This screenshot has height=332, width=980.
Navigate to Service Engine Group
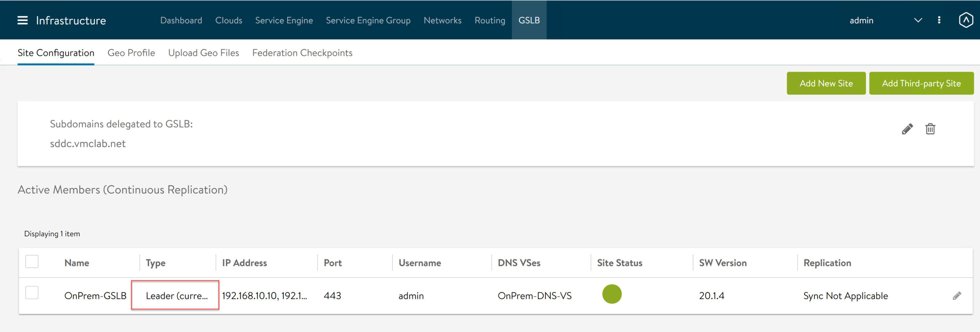(x=368, y=20)
